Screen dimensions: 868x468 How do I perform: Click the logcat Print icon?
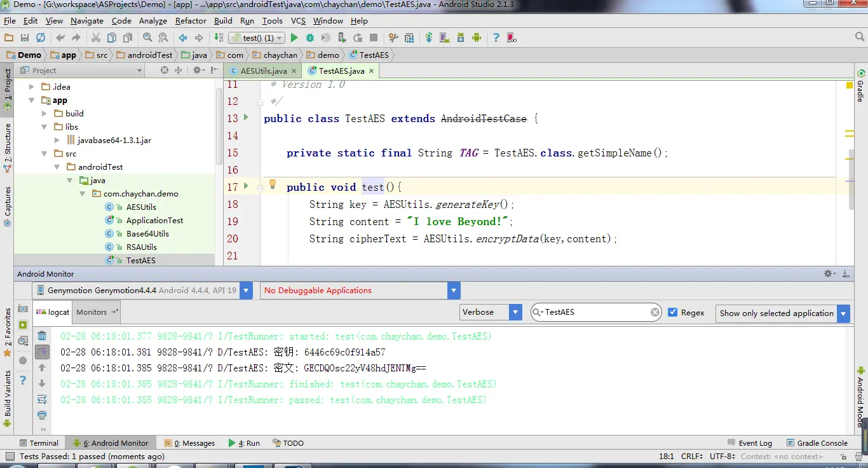(x=42, y=415)
